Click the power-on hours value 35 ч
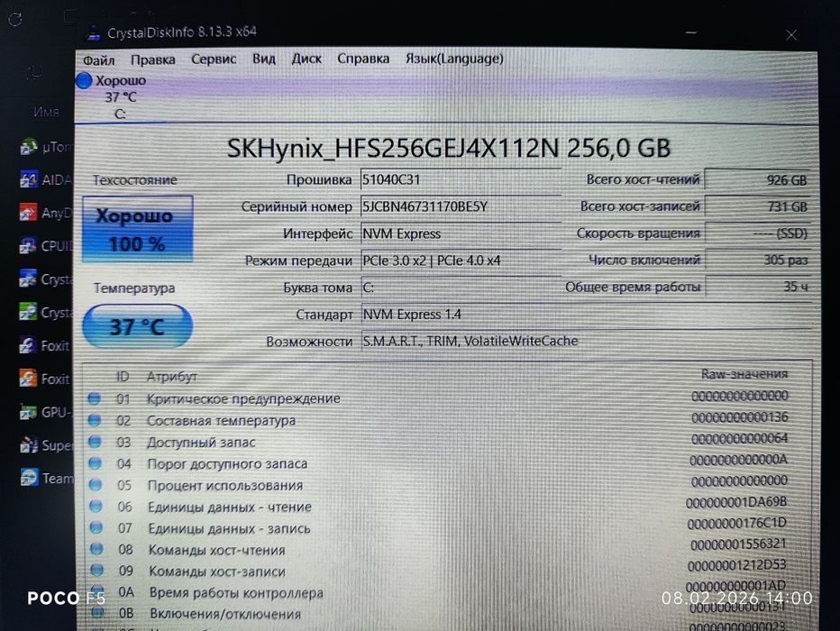840x631 pixels. [x=757, y=287]
